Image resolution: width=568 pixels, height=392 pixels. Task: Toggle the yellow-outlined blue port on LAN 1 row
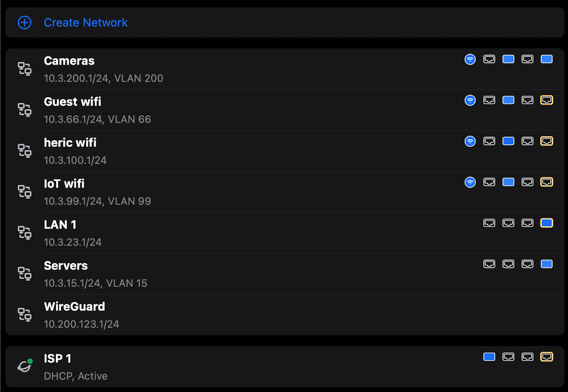(x=547, y=223)
